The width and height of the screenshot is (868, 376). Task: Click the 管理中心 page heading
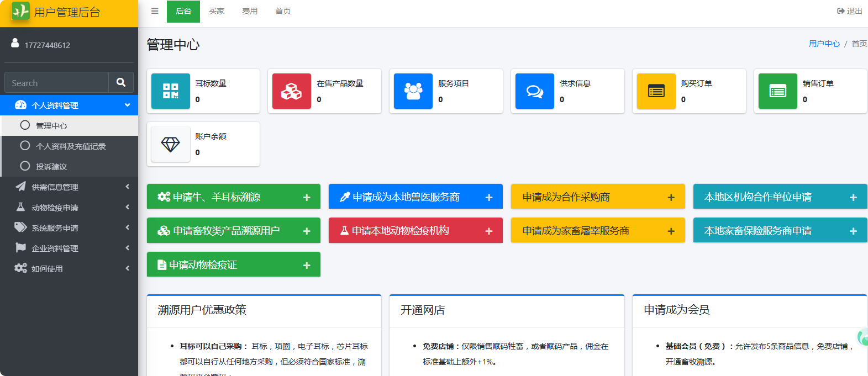[173, 45]
